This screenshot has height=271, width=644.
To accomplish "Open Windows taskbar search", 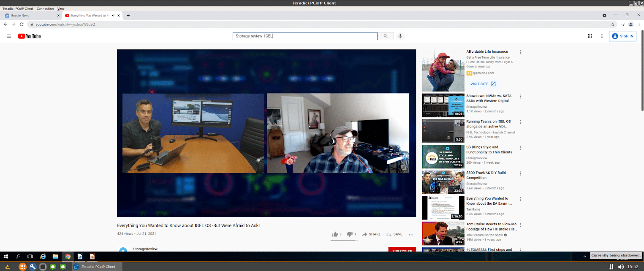I will point(18,256).
